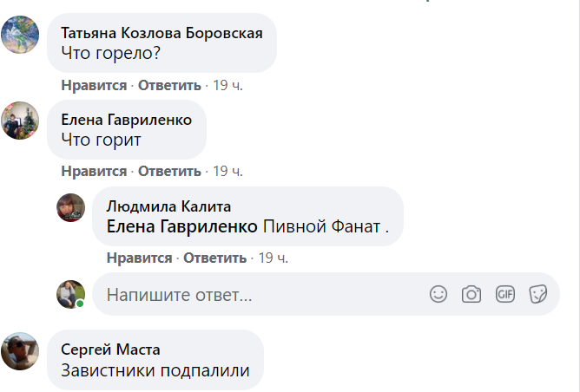Click Татьяна Козлова Боровская's avatar
Screen dimensions: 580x392
point(20,36)
